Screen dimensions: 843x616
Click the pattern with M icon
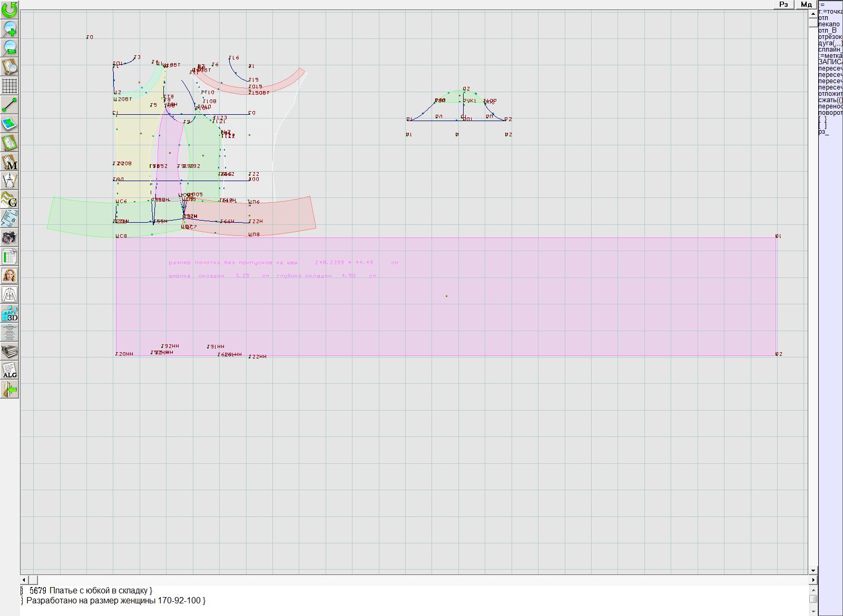click(x=9, y=162)
